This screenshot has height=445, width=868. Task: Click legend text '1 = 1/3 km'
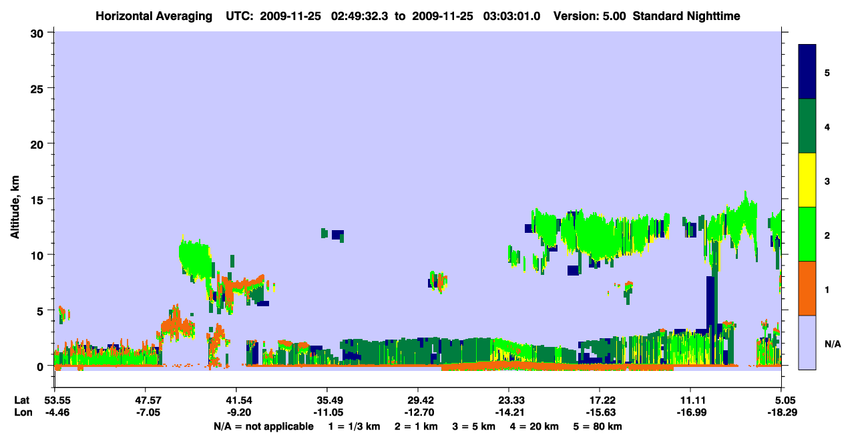353,426
